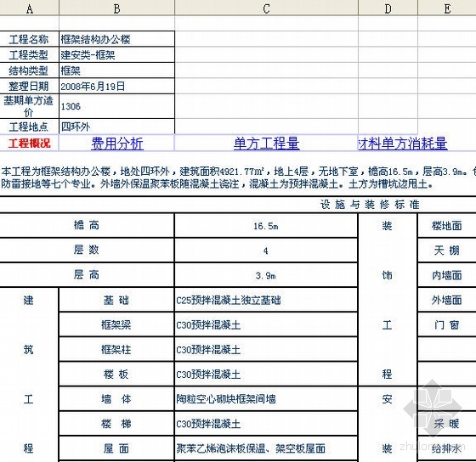
Task: Select the 聚苯乙烯泡沫板保温 roof cell
Action: click(x=266, y=448)
